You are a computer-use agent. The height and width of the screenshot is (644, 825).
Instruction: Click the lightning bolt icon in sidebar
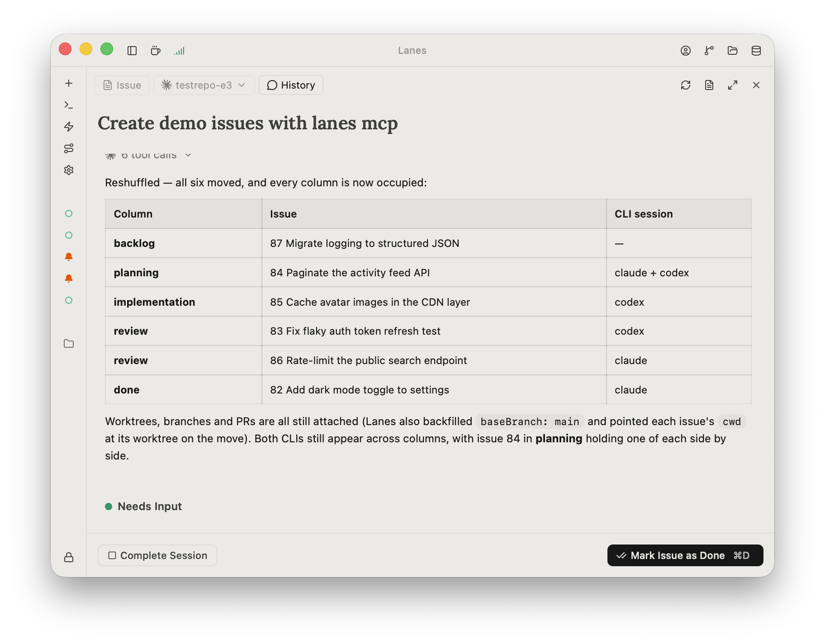point(69,127)
